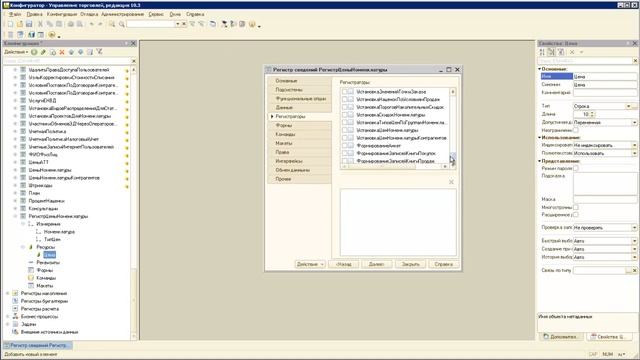Check the ФормированиеЗаписейКнигиПокупок registrar checkbox
Viewport: 640px width, 360px height.
click(345, 153)
